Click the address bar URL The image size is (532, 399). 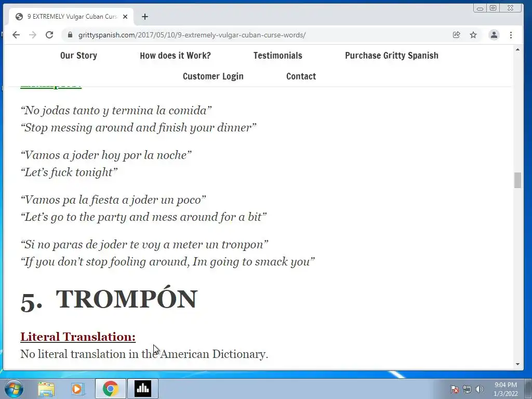click(192, 35)
